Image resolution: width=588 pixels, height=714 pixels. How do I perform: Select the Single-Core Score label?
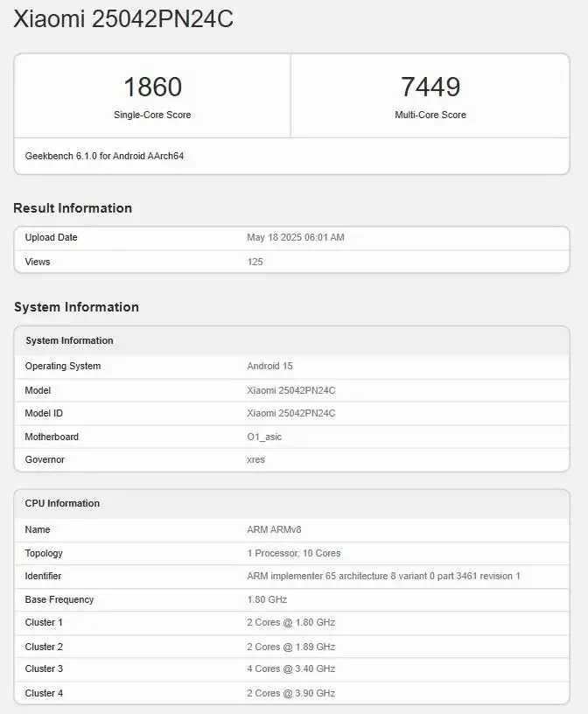pyautogui.click(x=152, y=115)
